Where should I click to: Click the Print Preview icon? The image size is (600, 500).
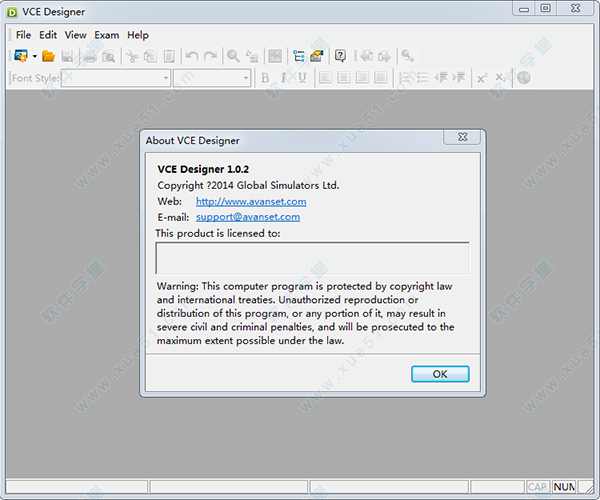pos(109,56)
